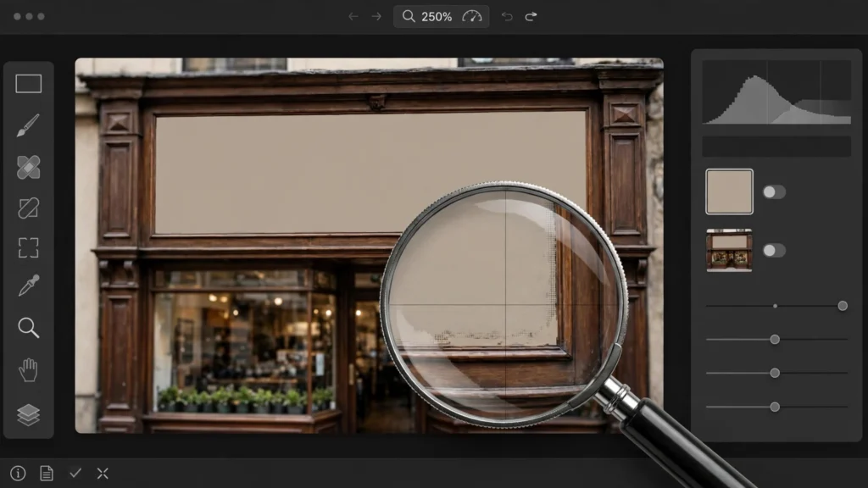Click the 250% zoom level value
Viewport: 868px width, 488px height.
click(437, 17)
